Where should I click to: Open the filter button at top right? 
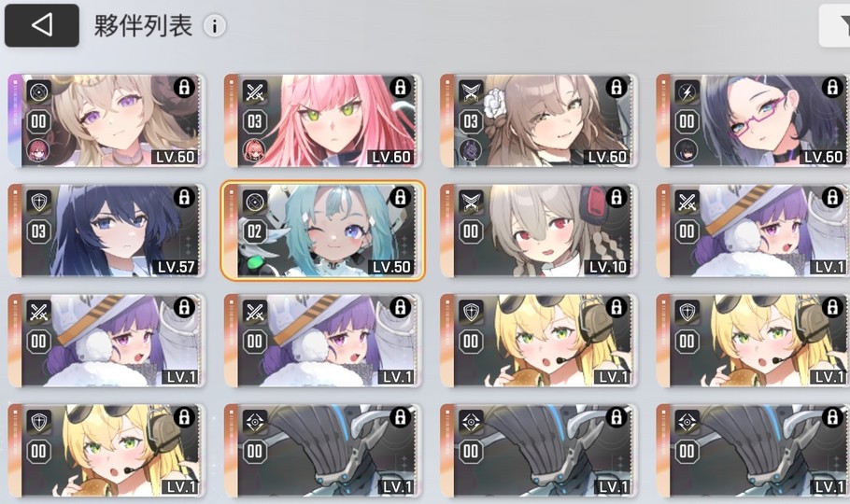835,25
